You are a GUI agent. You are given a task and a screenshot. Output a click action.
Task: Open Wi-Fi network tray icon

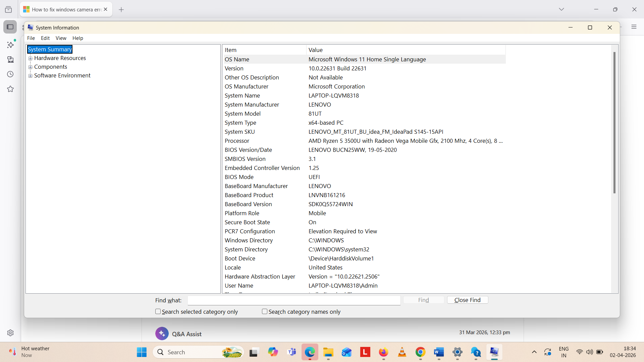[580, 352]
